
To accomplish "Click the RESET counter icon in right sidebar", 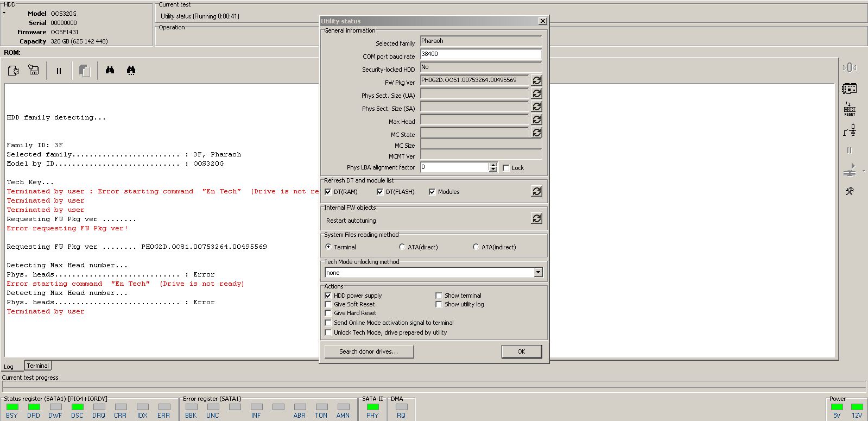I will click(x=850, y=109).
